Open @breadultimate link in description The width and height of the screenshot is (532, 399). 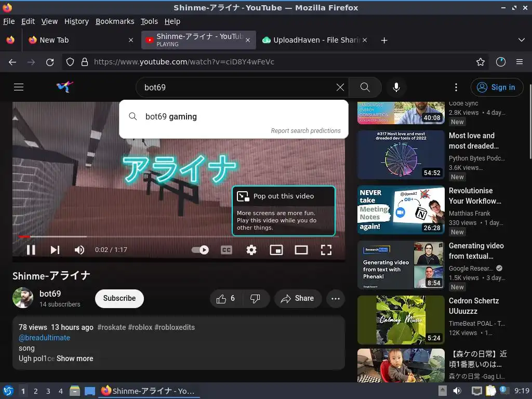coord(45,338)
